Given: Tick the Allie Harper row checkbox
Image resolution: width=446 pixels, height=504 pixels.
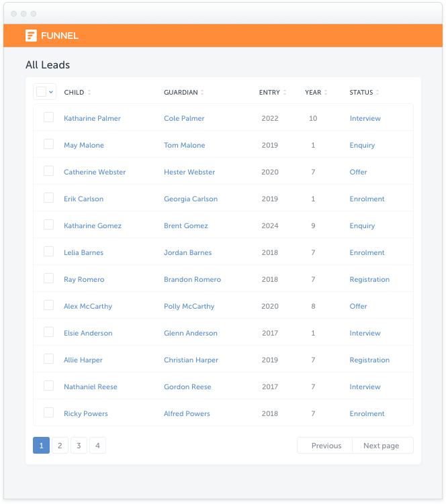Looking at the screenshot, I should point(48,359).
